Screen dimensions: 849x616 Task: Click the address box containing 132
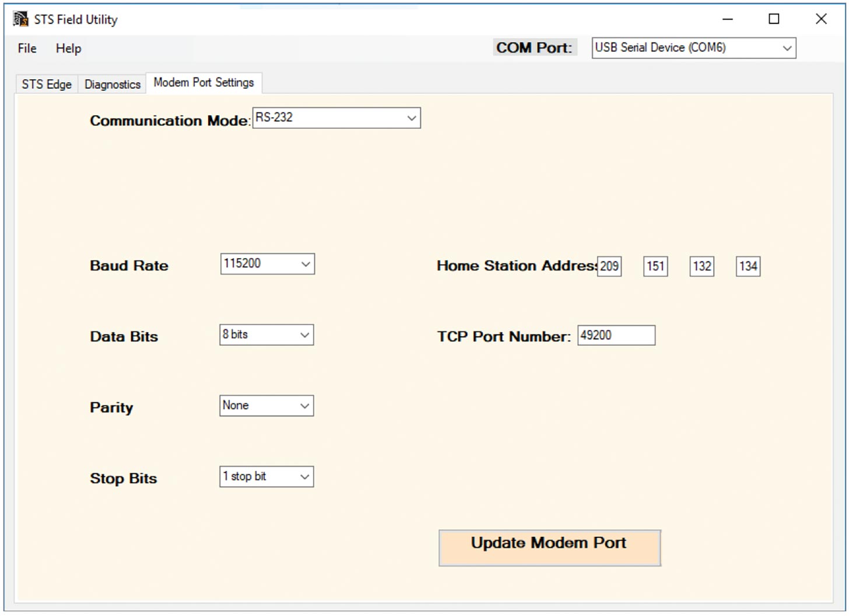pyautogui.click(x=701, y=266)
